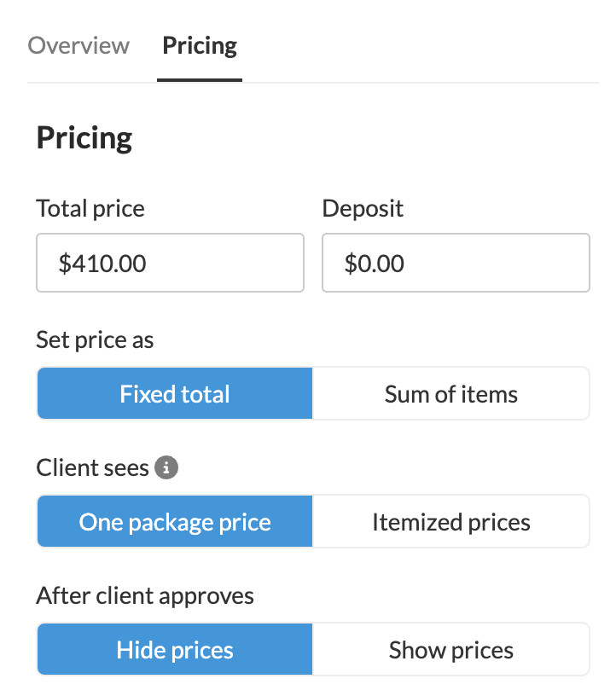Set price as Fixed total

click(175, 393)
